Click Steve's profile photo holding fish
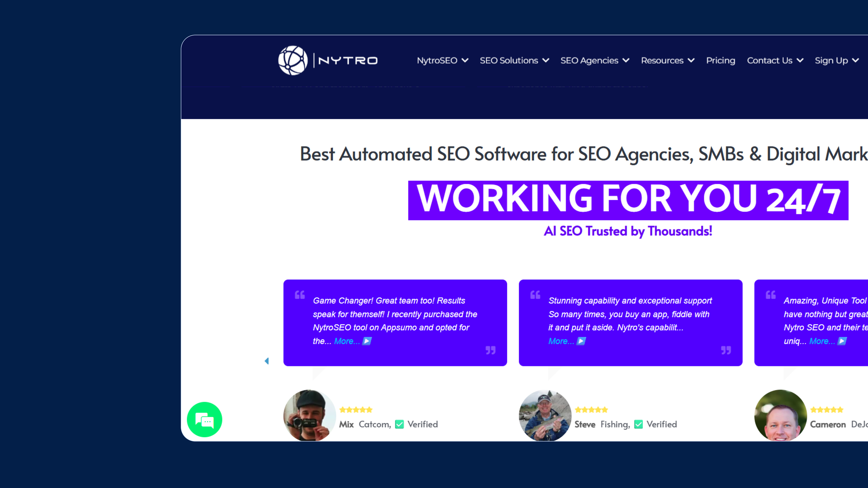The height and width of the screenshot is (488, 868). pyautogui.click(x=545, y=416)
